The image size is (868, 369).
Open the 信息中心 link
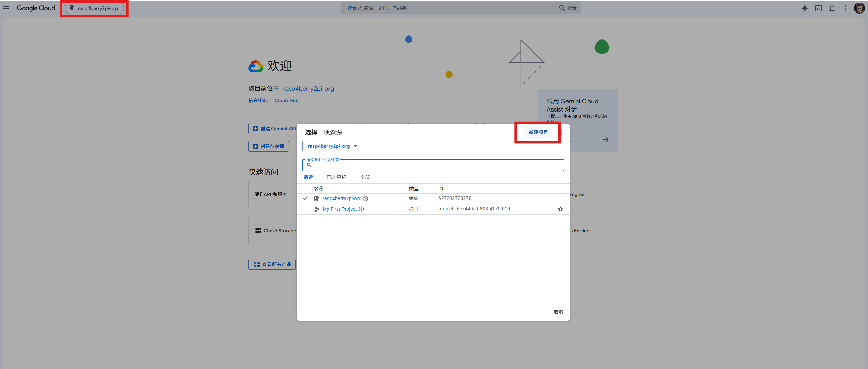coord(258,100)
